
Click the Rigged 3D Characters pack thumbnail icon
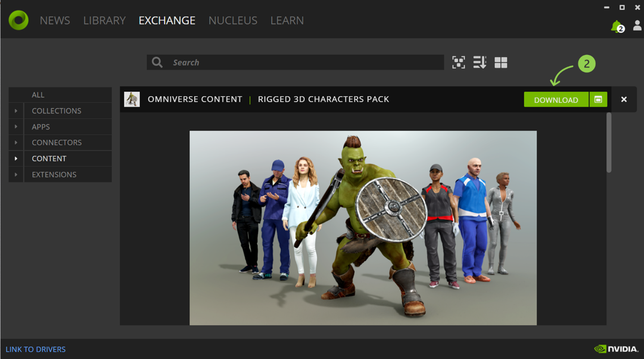point(132,99)
